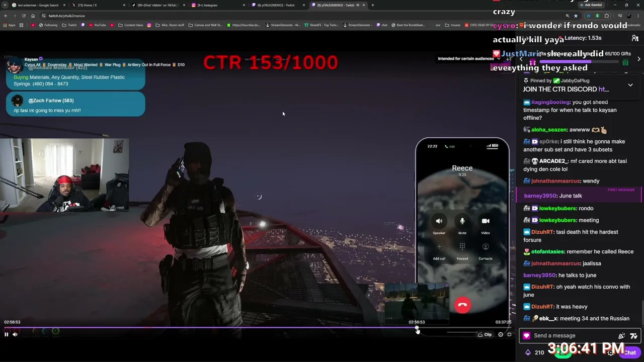Bookmark this page with the star icon
This screenshot has width=644, height=362.
[576, 16]
